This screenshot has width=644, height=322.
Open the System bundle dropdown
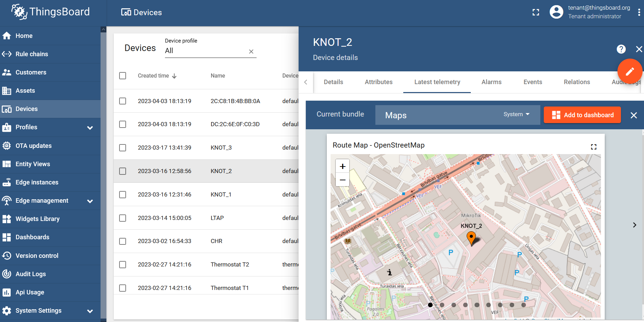(x=516, y=114)
